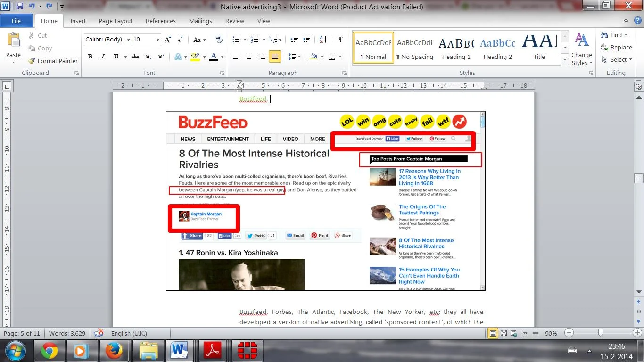Apply the No Spacing style

tap(414, 48)
